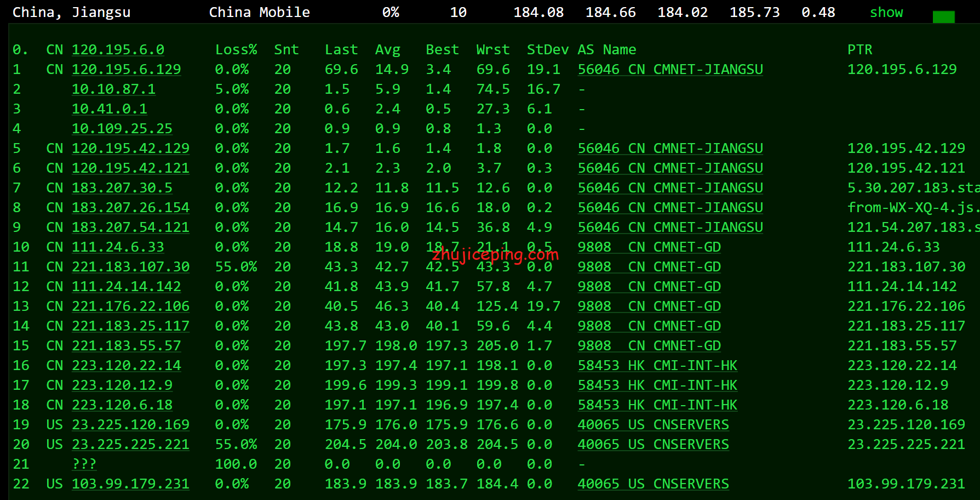This screenshot has width=980, height=500.
Task: Open hop 17 IP 223.120.12.9 link
Action: pos(122,385)
